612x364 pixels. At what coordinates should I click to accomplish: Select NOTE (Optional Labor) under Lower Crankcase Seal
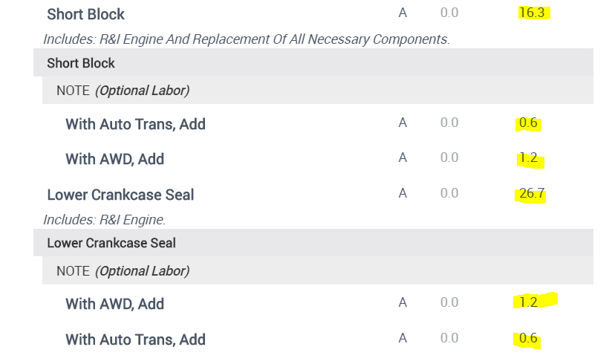coord(123,271)
